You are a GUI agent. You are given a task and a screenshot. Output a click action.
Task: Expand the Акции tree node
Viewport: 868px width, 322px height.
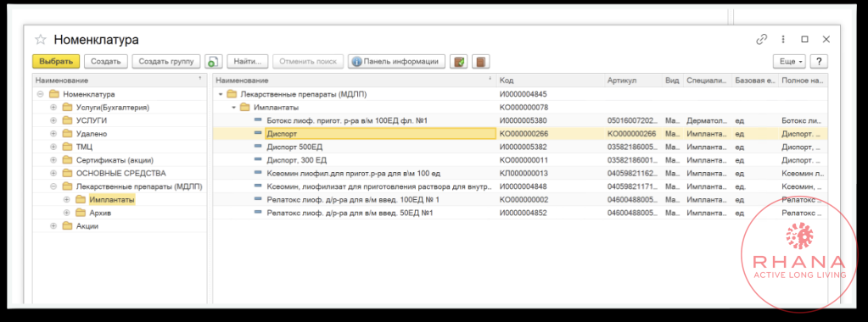(x=53, y=225)
